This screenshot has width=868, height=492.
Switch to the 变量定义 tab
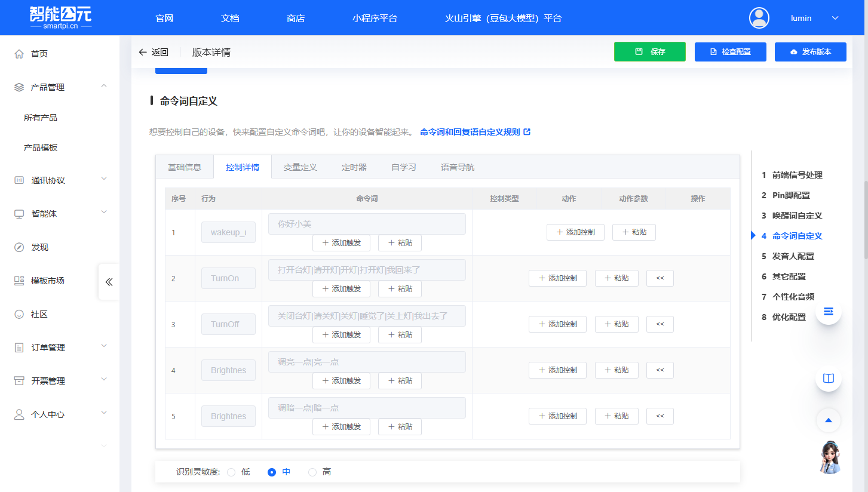point(300,167)
